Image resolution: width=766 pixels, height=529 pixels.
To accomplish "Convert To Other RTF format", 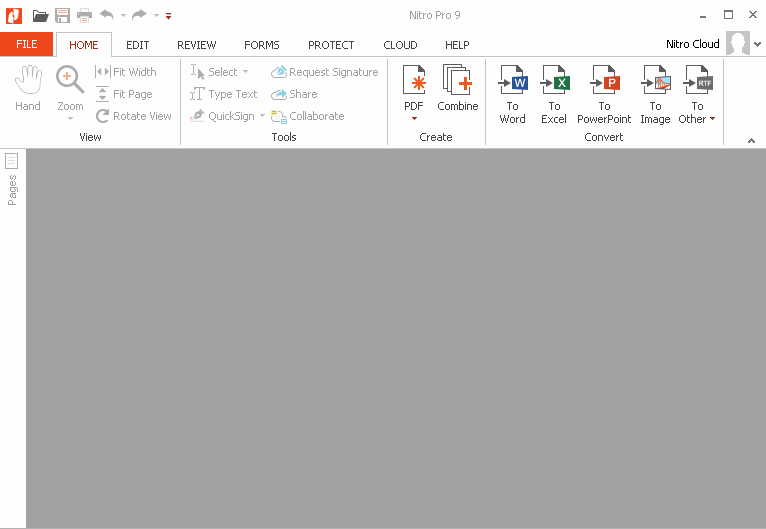I will [697, 94].
